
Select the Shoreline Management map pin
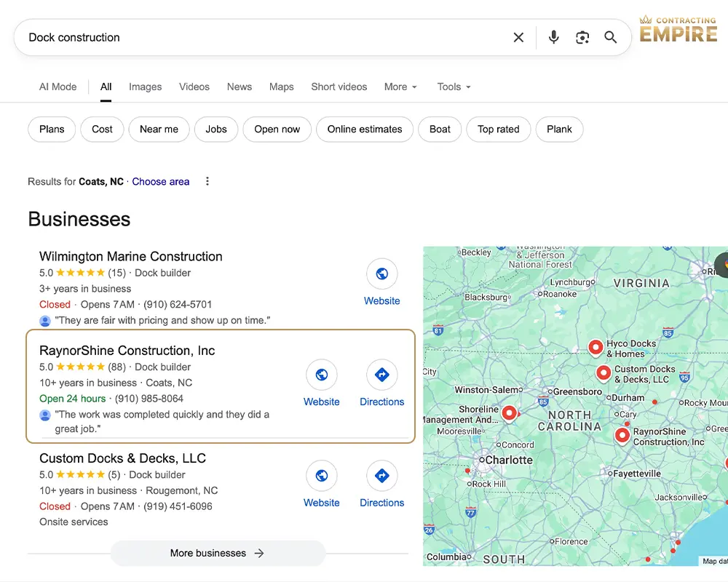click(x=510, y=413)
